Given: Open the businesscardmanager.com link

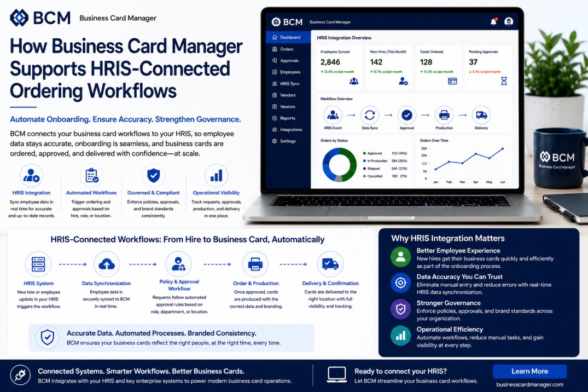Looking at the screenshot, I should [529, 384].
